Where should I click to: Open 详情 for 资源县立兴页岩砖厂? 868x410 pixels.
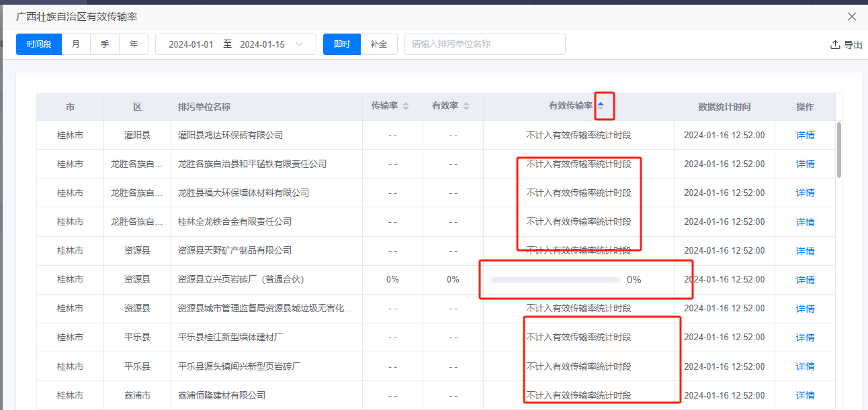click(x=805, y=279)
